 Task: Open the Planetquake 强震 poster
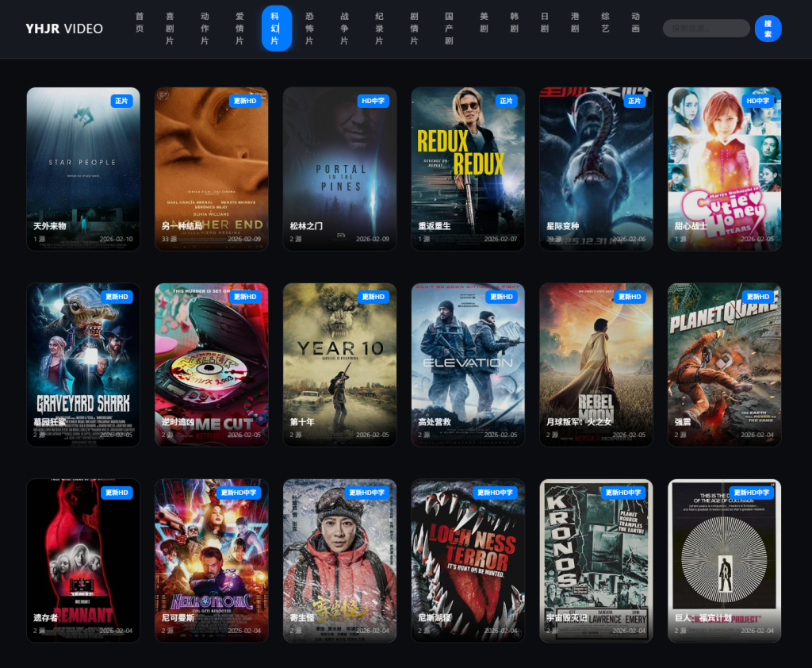(724, 364)
